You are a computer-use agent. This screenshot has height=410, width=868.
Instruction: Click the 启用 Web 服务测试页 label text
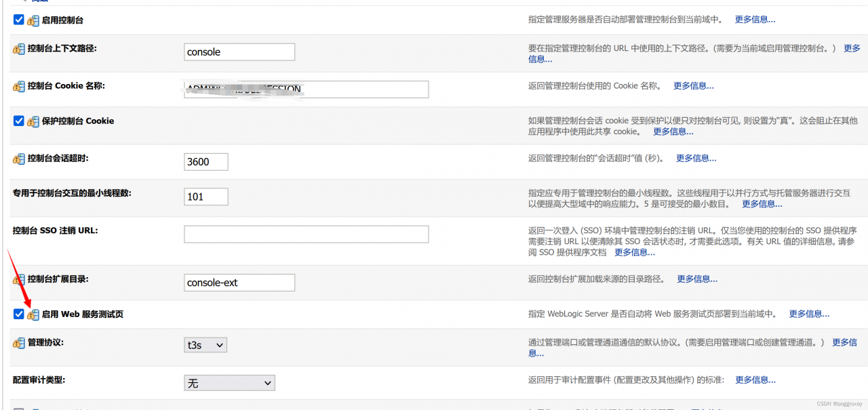point(83,314)
